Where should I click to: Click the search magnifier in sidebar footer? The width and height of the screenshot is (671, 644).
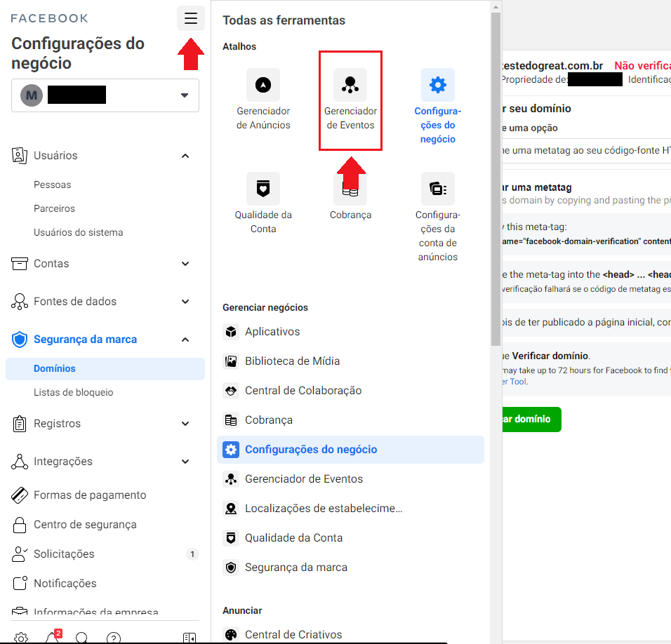tap(81, 638)
